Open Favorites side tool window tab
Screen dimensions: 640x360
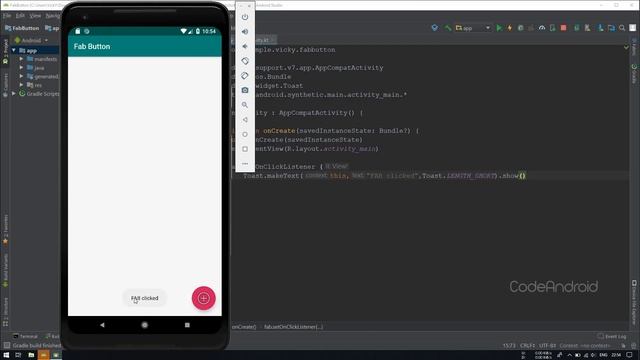coord(5,230)
